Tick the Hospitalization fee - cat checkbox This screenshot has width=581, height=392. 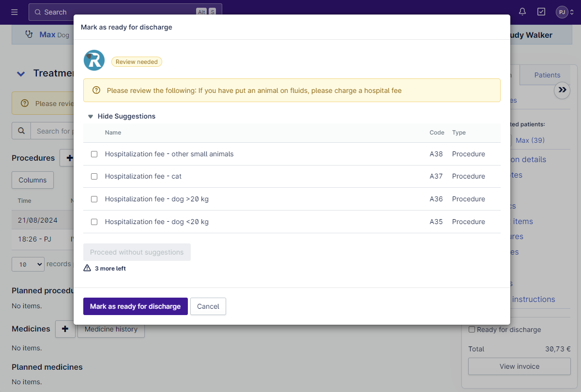(94, 177)
